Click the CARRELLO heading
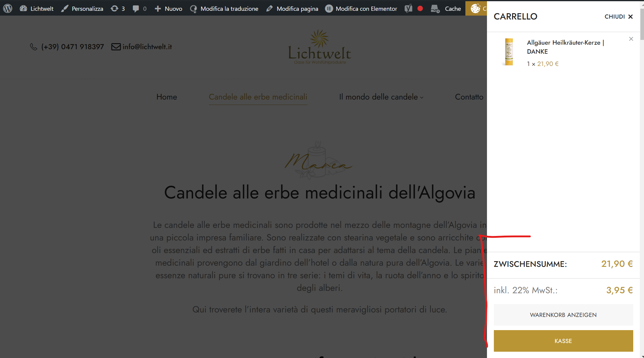Image resolution: width=644 pixels, height=358 pixels. pyautogui.click(x=515, y=16)
